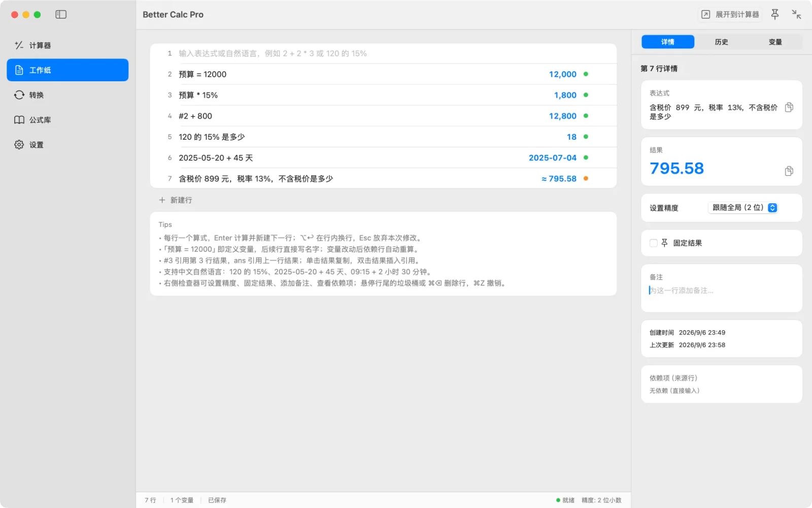812x508 pixels.
Task: Open the 计算器 sidebar item
Action: 67,45
